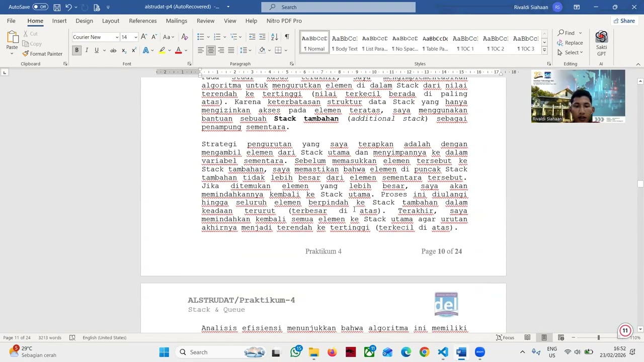644x362 pixels.
Task: Open Focus mode in status bar
Action: pyautogui.click(x=505, y=337)
